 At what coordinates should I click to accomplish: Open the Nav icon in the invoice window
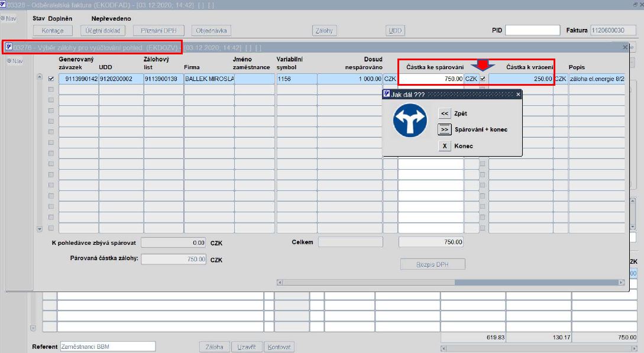click(x=9, y=18)
